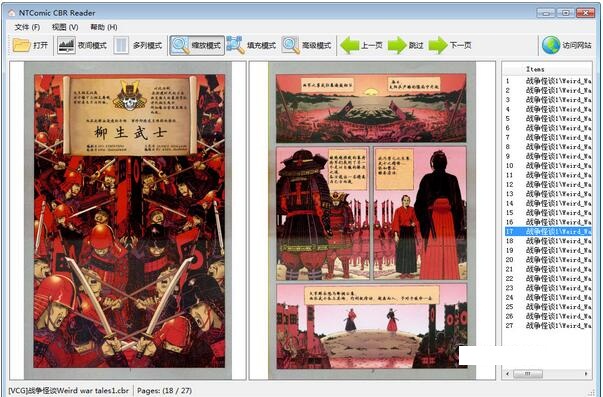The image size is (603, 397).
Task: Select page 18 in the items list
Action: coord(548,241)
